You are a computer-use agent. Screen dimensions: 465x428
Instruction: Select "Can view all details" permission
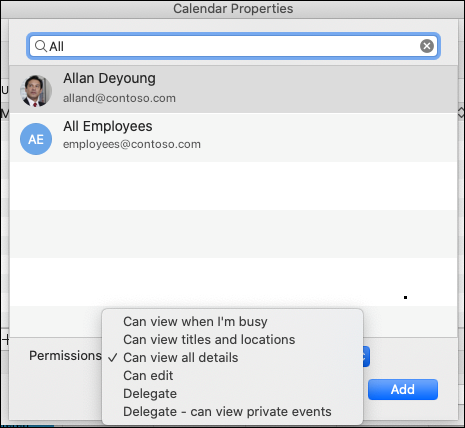pyautogui.click(x=181, y=358)
